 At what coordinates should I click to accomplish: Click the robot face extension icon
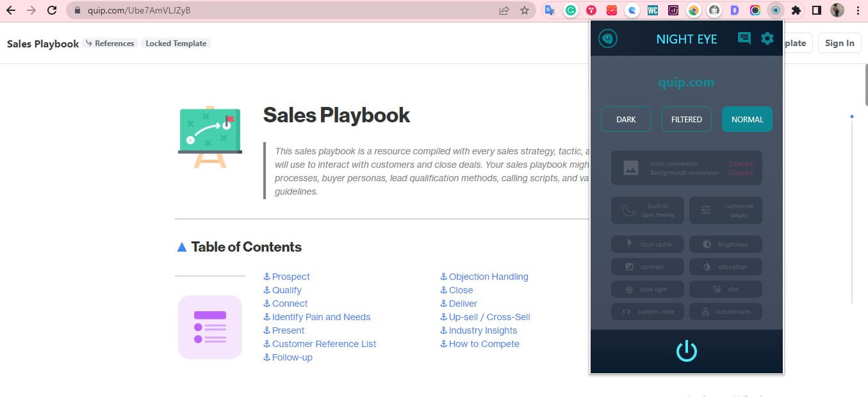tap(714, 10)
